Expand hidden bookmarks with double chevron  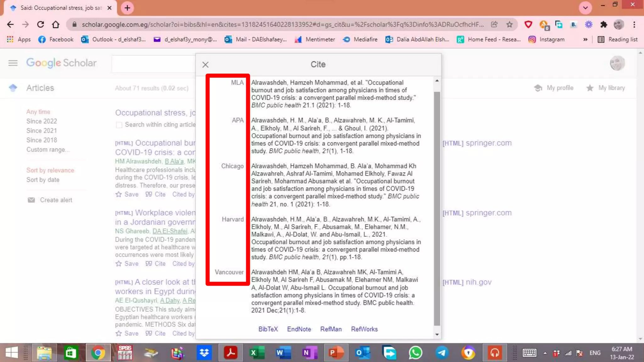585,40
